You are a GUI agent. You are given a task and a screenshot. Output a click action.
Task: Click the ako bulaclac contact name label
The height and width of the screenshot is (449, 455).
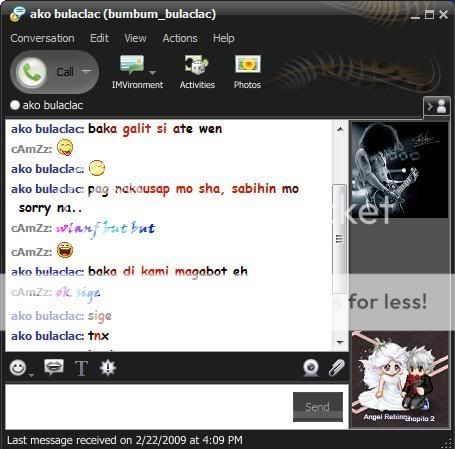[53, 105]
